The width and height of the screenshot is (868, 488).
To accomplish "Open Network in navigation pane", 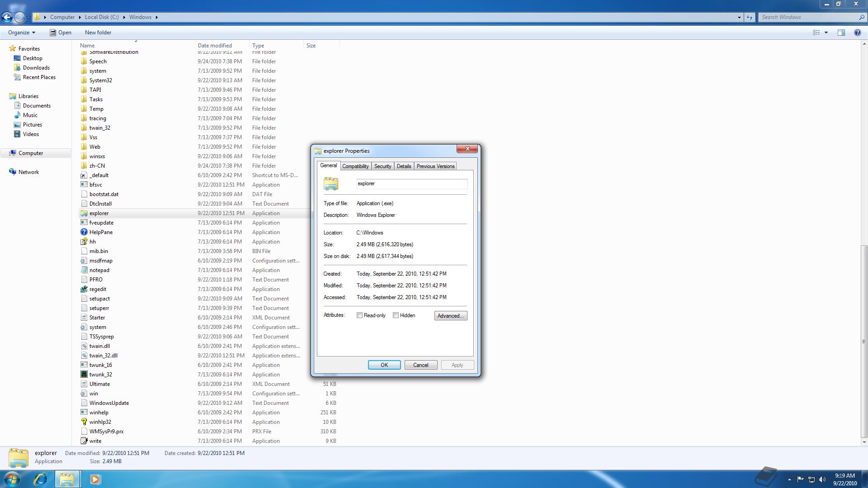I will point(28,172).
